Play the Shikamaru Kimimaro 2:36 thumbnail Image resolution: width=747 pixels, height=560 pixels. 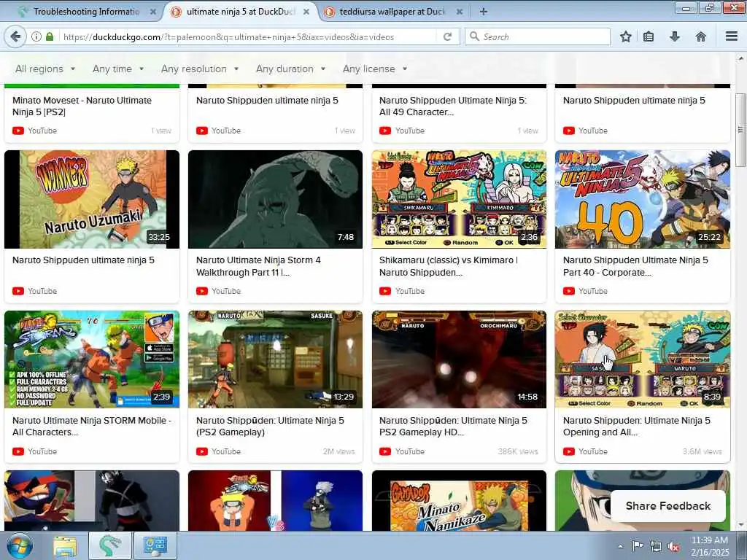click(x=459, y=199)
